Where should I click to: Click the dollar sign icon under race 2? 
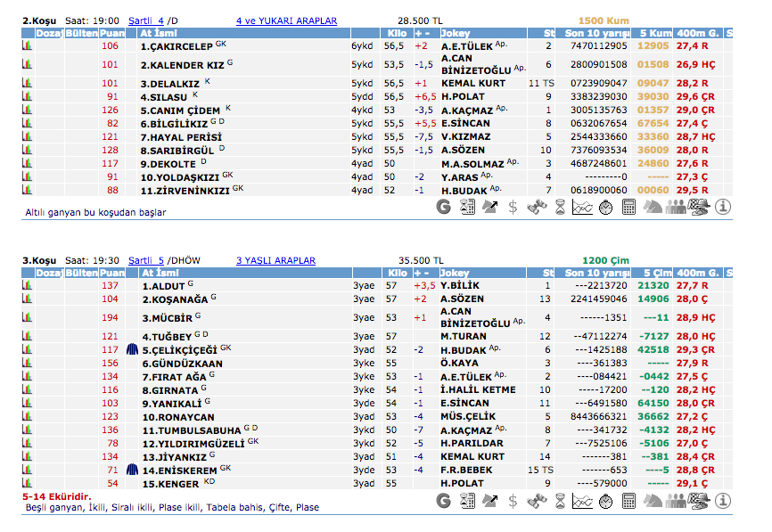tap(513, 208)
